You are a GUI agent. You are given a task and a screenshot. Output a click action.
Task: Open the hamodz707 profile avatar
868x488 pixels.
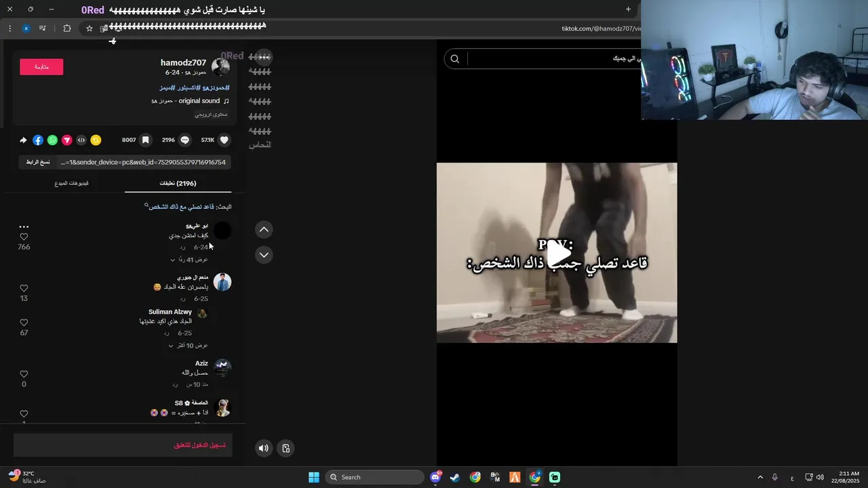coord(220,66)
